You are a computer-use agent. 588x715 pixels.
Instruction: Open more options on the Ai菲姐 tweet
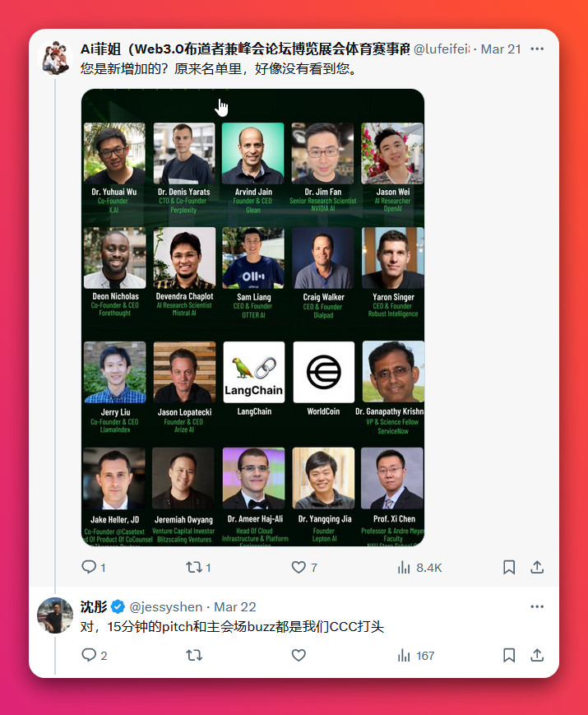tap(537, 49)
